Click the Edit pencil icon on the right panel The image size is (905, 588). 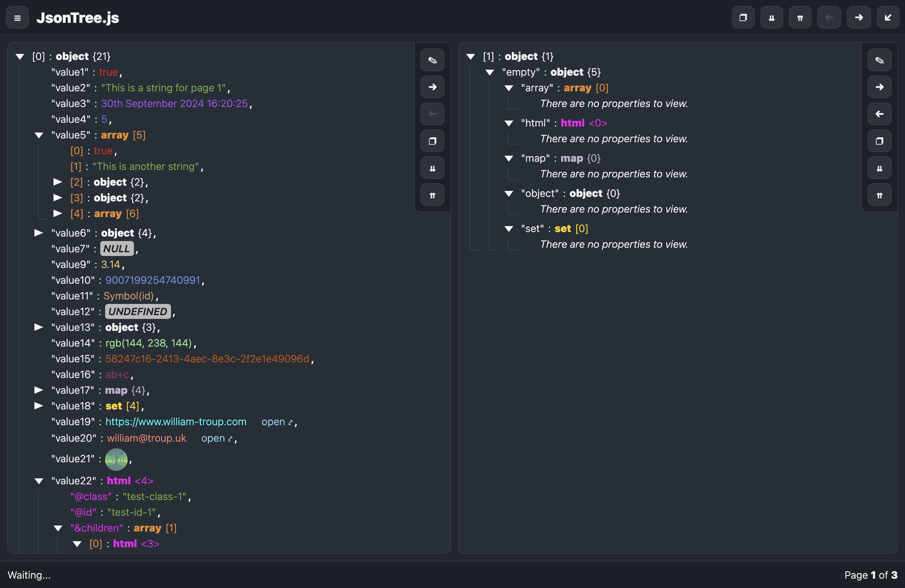(879, 60)
